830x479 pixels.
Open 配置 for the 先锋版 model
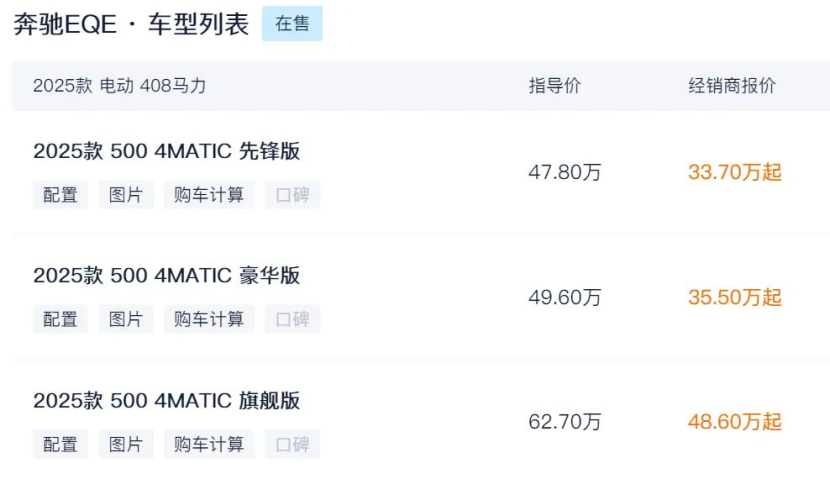click(x=60, y=195)
